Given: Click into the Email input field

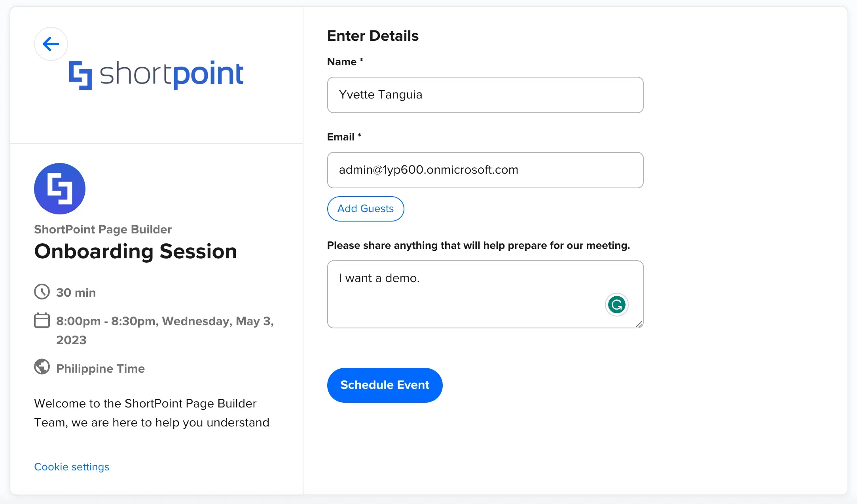Looking at the screenshot, I should pyautogui.click(x=485, y=170).
